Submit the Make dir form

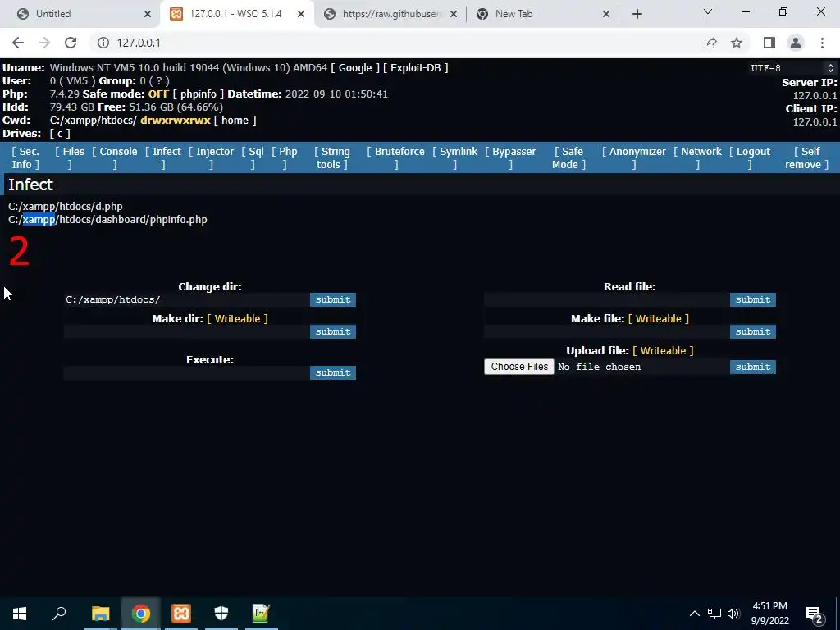pos(333,331)
